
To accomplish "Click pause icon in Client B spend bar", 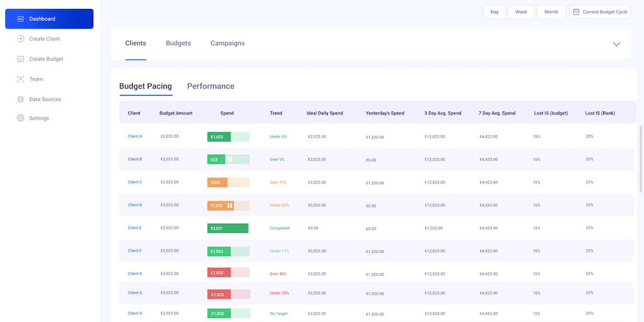I will pyautogui.click(x=230, y=160).
